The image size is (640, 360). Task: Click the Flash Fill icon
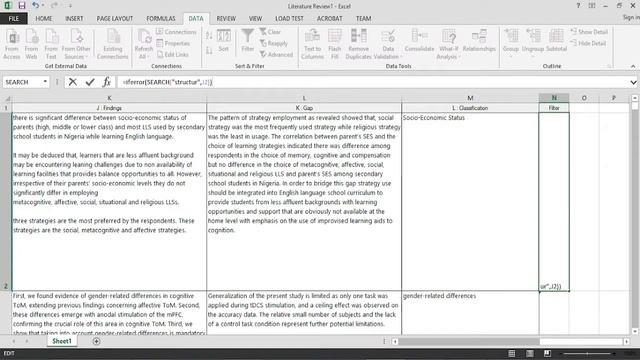click(334, 44)
